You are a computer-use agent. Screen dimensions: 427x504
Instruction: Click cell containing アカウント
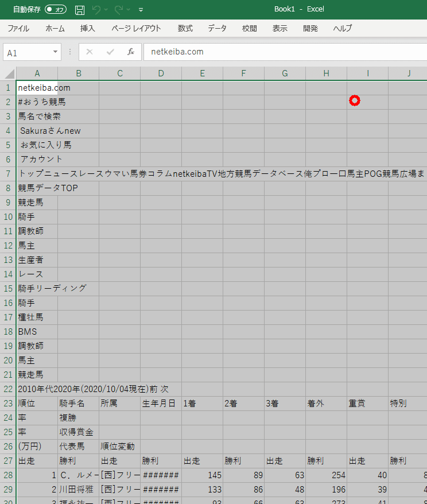[x=37, y=159]
